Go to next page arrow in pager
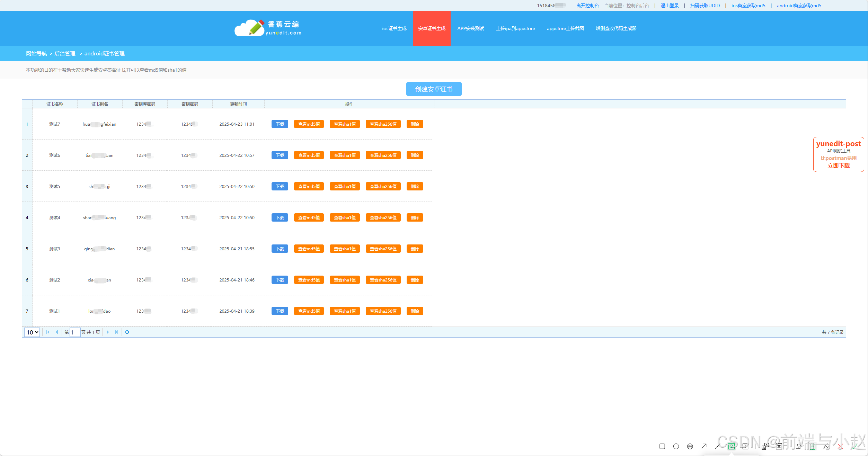The width and height of the screenshot is (868, 456). [108, 332]
